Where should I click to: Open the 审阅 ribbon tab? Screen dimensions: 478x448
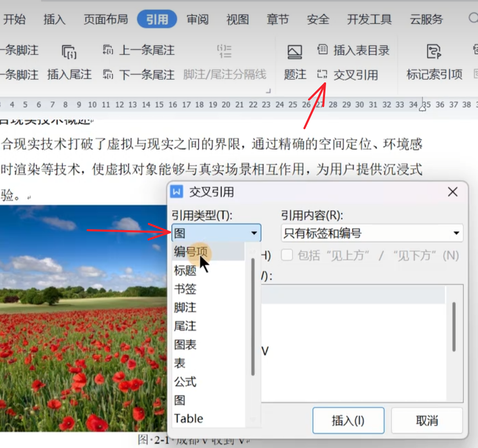click(x=198, y=20)
